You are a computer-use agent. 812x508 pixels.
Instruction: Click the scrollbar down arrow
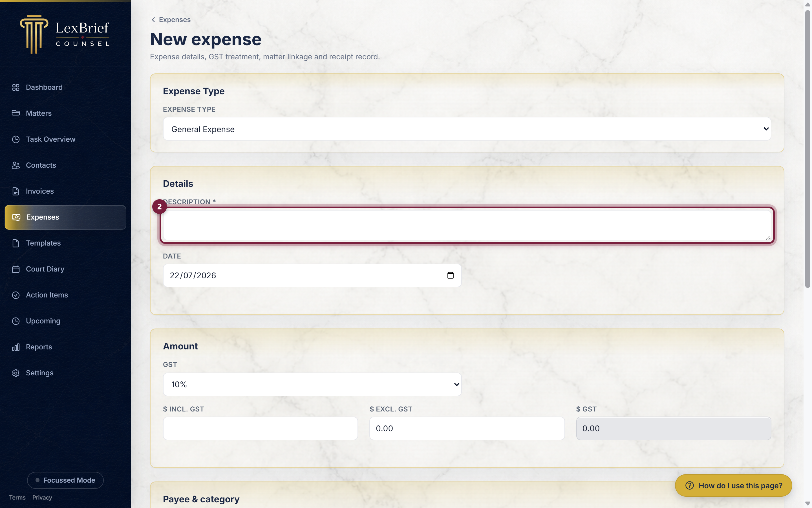[808, 503]
